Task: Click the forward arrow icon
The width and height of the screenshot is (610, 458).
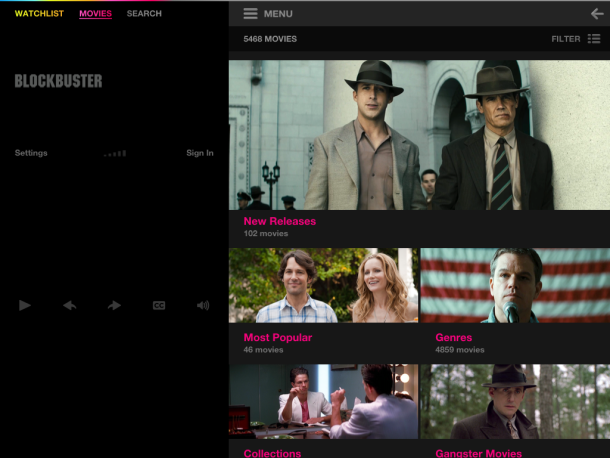Action: (114, 305)
